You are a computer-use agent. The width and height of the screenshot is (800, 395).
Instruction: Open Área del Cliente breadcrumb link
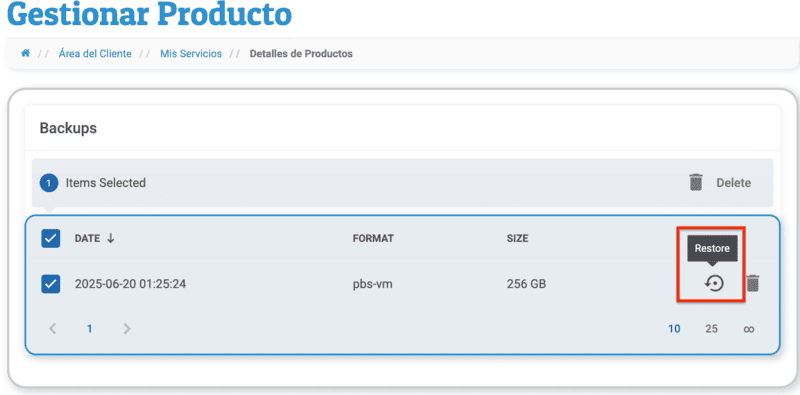(95, 54)
